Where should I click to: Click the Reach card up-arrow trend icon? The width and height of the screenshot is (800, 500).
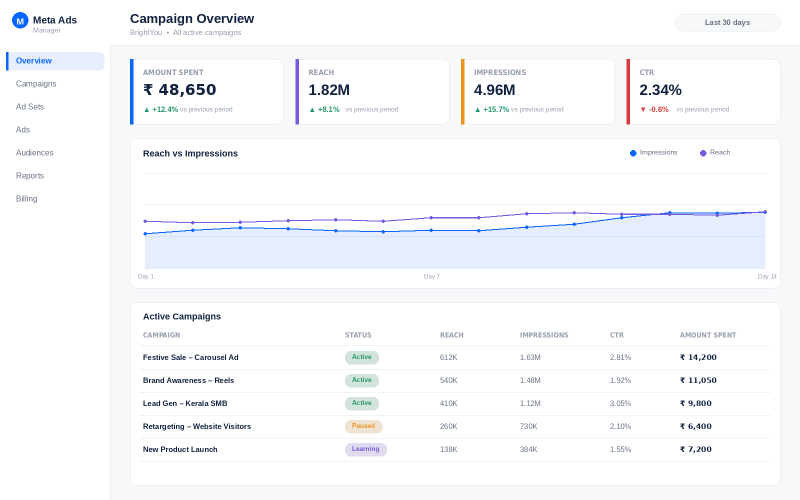pos(312,110)
